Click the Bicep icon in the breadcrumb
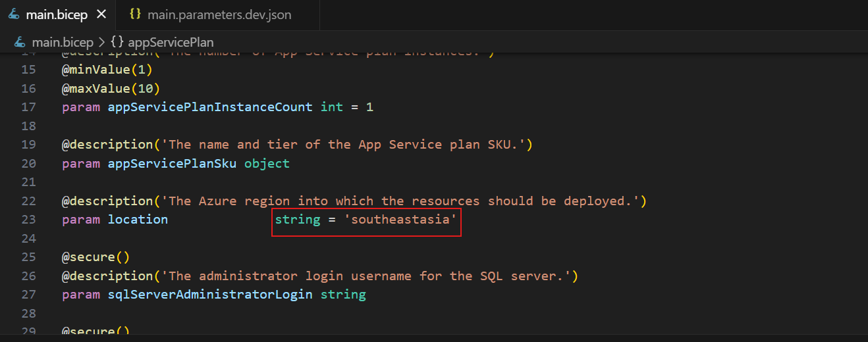868x342 pixels. 20,42
